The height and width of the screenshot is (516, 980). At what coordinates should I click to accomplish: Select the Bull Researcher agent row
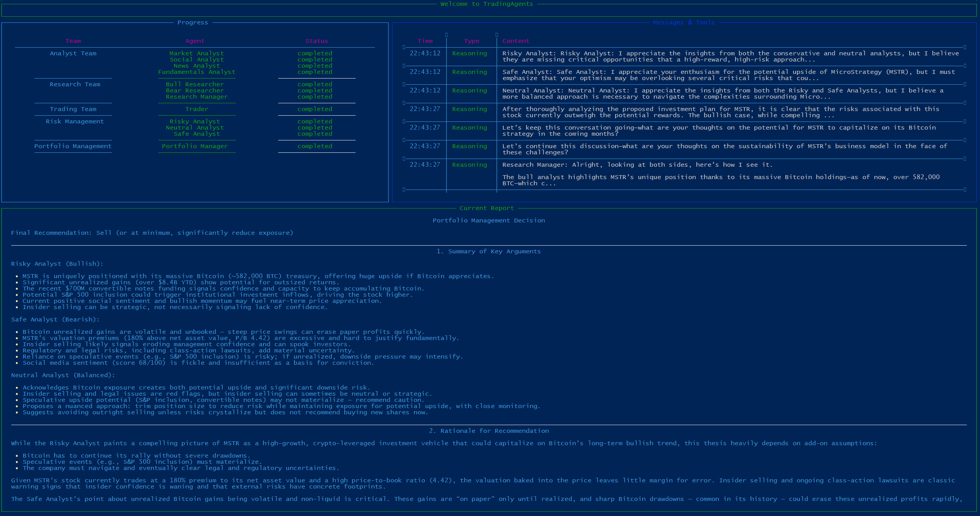[195, 84]
